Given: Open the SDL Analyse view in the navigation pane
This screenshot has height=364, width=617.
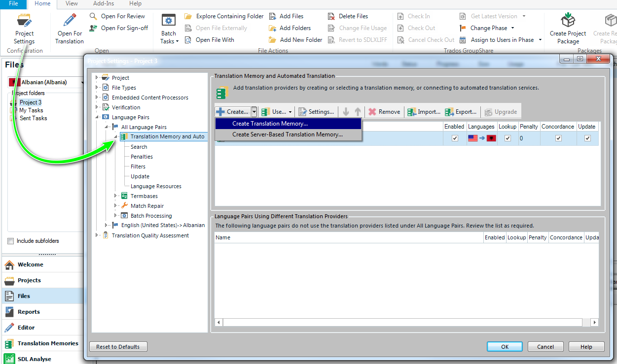Looking at the screenshot, I should (x=41, y=359).
